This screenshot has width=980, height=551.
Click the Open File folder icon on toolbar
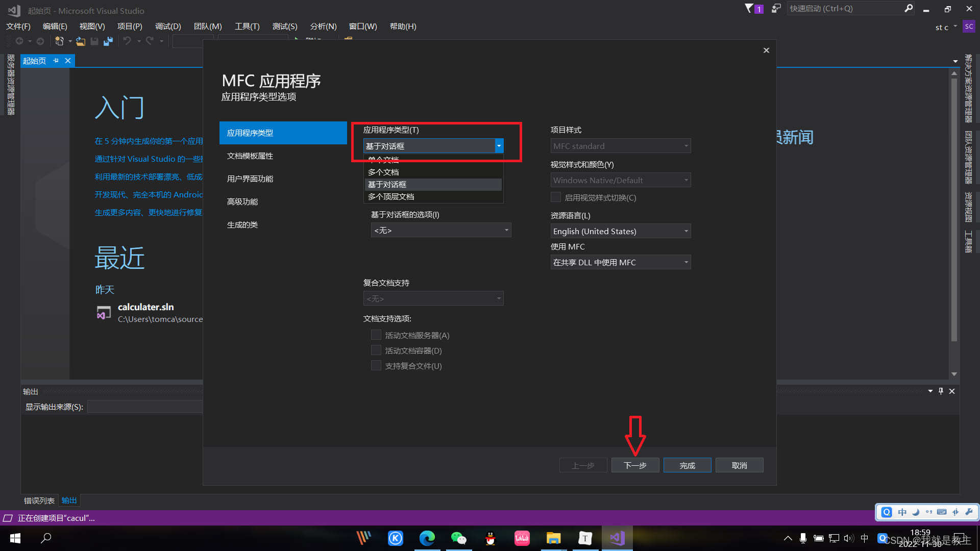pos(80,41)
